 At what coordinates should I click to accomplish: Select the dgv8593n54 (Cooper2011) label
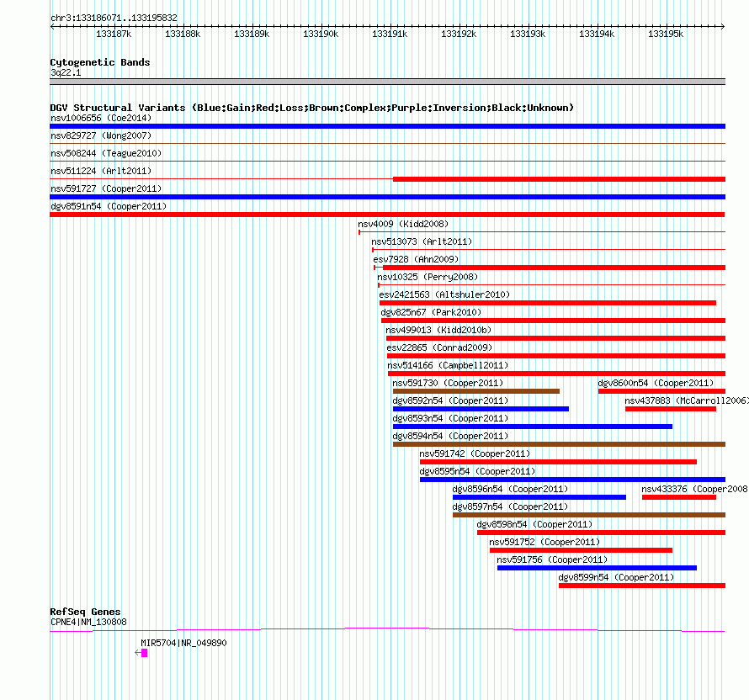tap(450, 418)
